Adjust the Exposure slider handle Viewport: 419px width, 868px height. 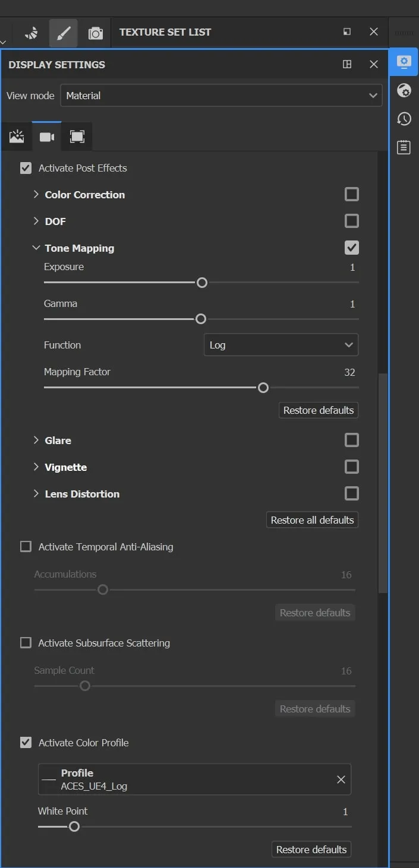pos(202,283)
